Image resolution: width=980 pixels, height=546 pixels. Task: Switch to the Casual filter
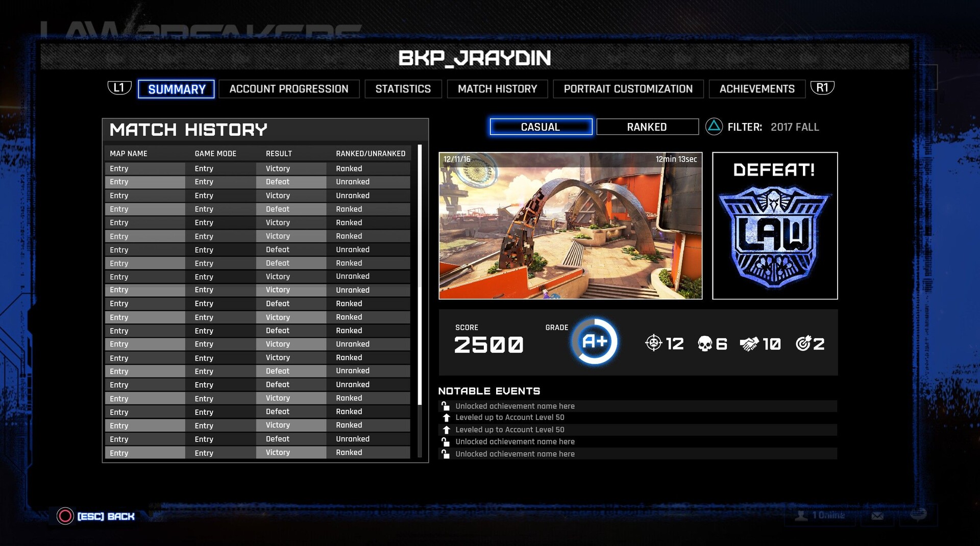pos(541,127)
